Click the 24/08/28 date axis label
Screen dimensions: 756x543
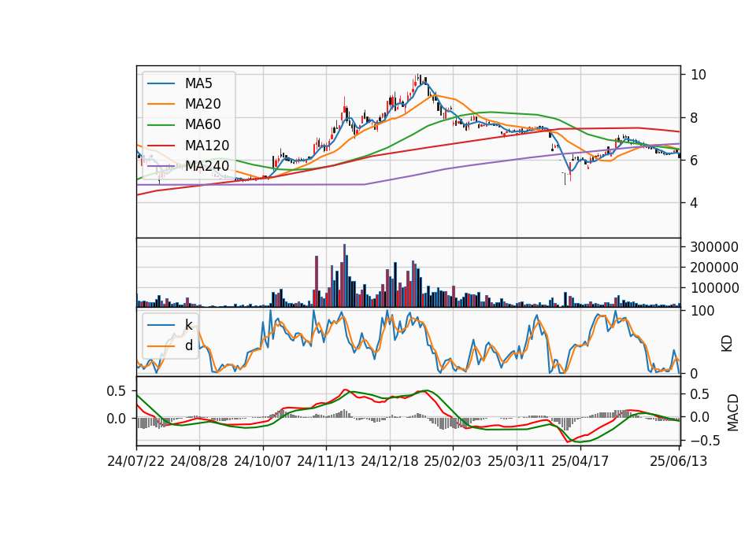tap(199, 461)
